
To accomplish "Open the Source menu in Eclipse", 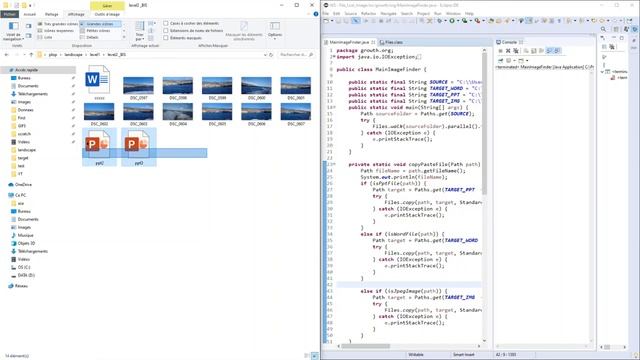I will [x=350, y=13].
